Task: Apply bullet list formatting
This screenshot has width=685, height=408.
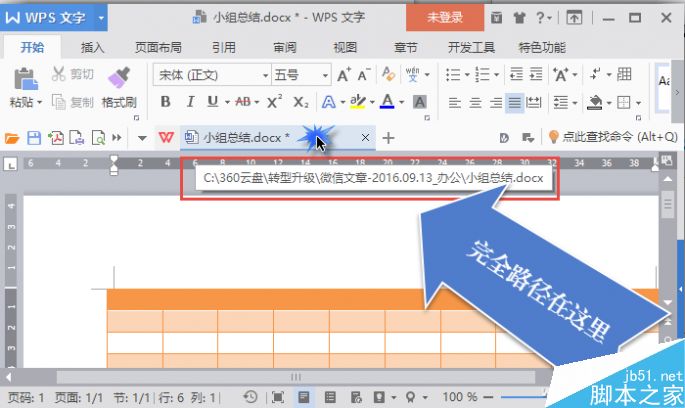Action: click(x=453, y=75)
